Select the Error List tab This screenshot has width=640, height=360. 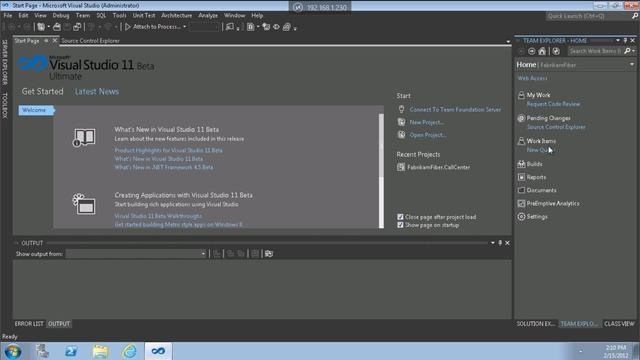[x=29, y=324]
